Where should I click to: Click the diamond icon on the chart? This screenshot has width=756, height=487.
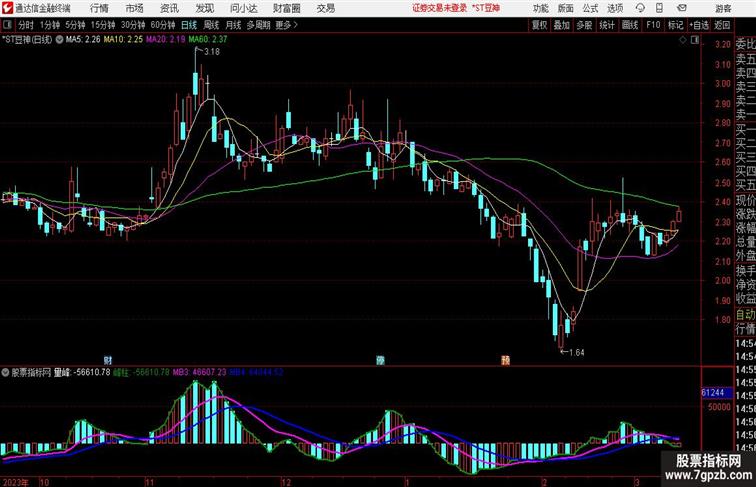[683, 40]
